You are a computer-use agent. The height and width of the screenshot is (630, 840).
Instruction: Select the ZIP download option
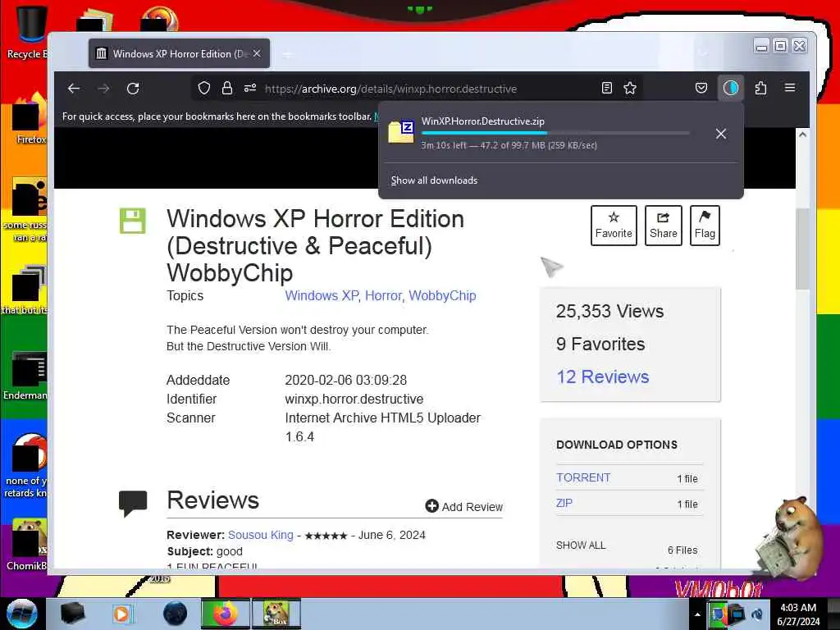564,503
